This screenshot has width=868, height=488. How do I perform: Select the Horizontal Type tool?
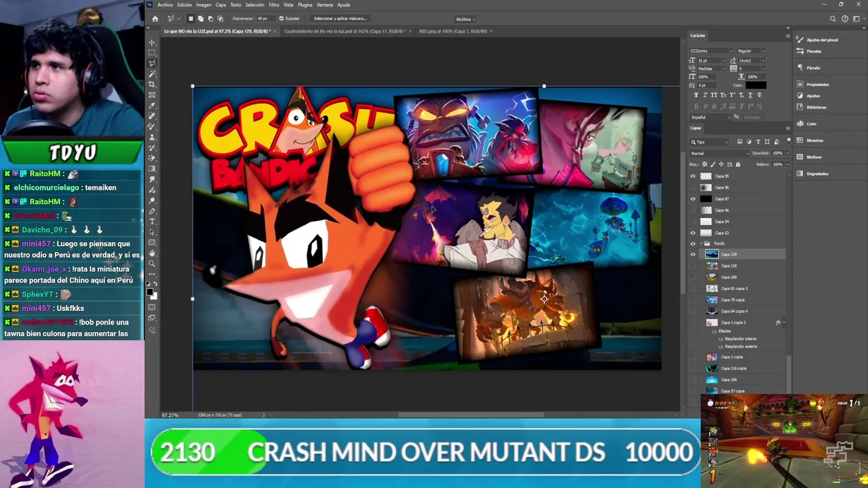tap(152, 222)
